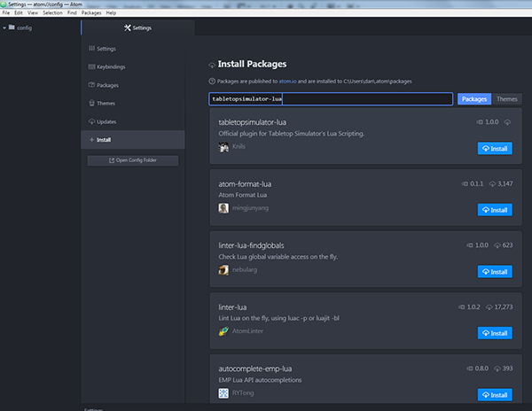Click version tag icon beside 1.0.2
The width and height of the screenshot is (532, 411).
pyautogui.click(x=462, y=307)
